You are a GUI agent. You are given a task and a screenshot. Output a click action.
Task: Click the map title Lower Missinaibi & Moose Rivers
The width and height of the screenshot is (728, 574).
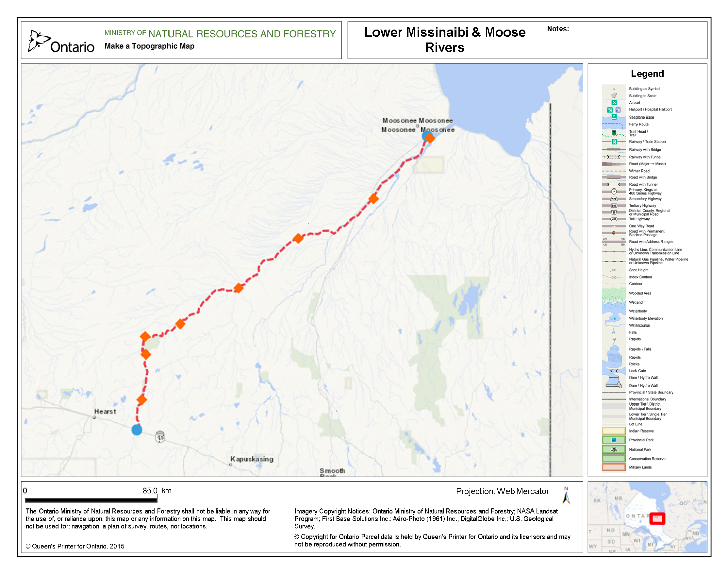pyautogui.click(x=444, y=40)
